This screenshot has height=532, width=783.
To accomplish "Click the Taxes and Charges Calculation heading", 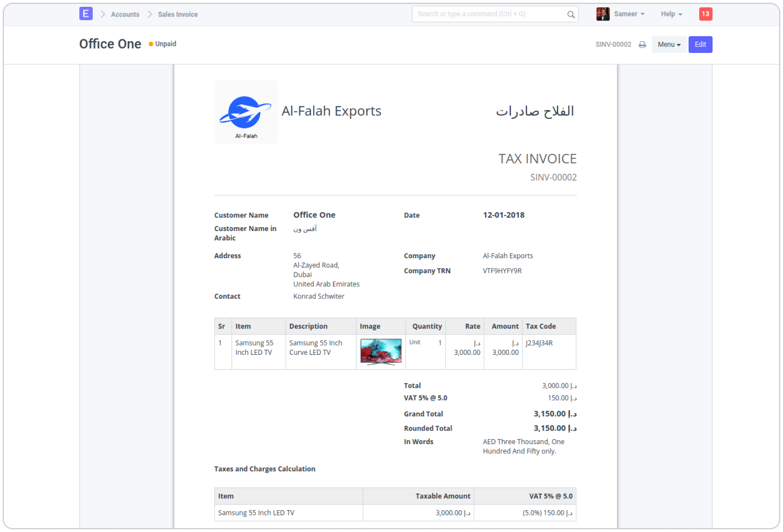I will pyautogui.click(x=265, y=469).
